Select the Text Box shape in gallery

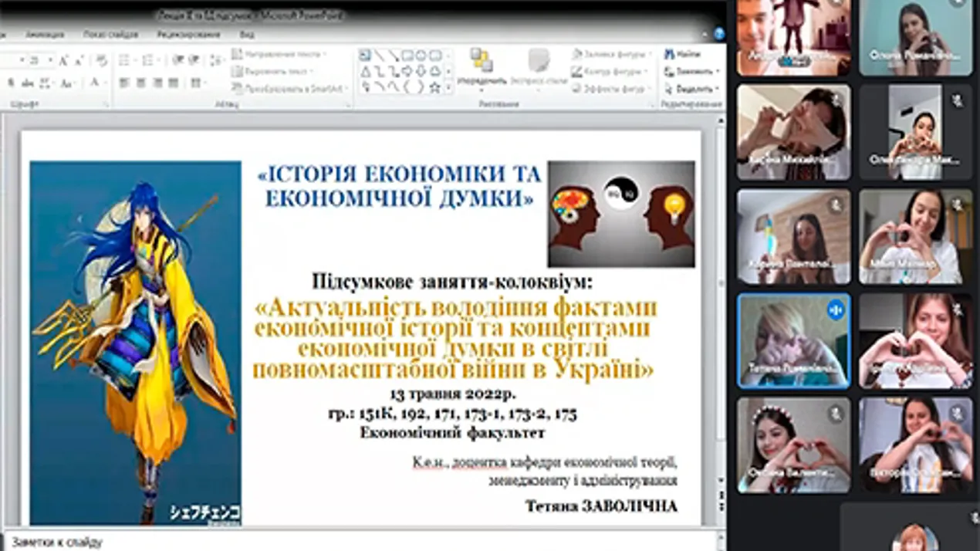pyautogui.click(x=366, y=56)
